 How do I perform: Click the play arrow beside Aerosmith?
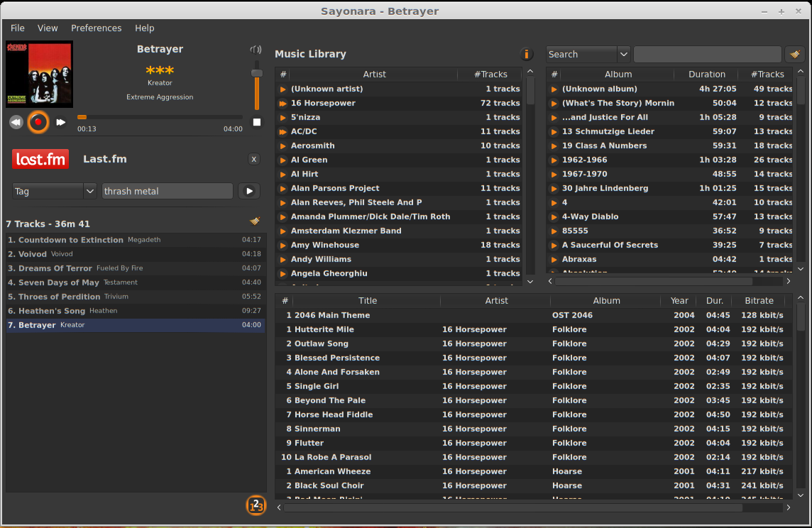tap(283, 146)
